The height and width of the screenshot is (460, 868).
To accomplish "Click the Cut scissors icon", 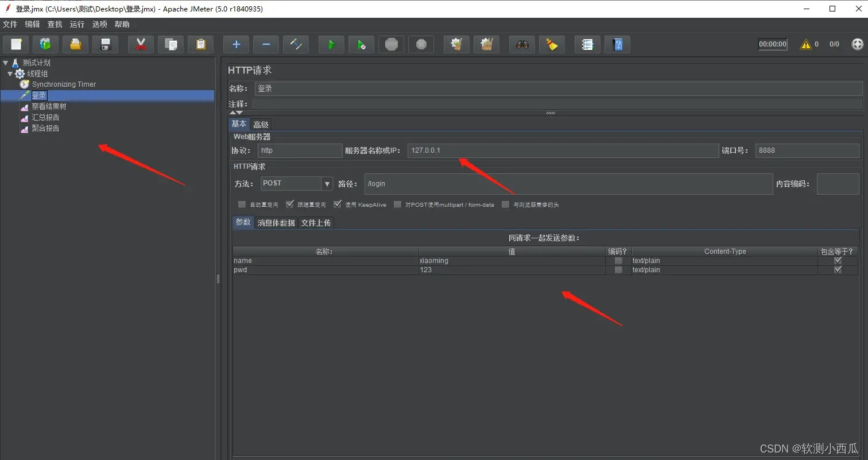I will point(141,44).
